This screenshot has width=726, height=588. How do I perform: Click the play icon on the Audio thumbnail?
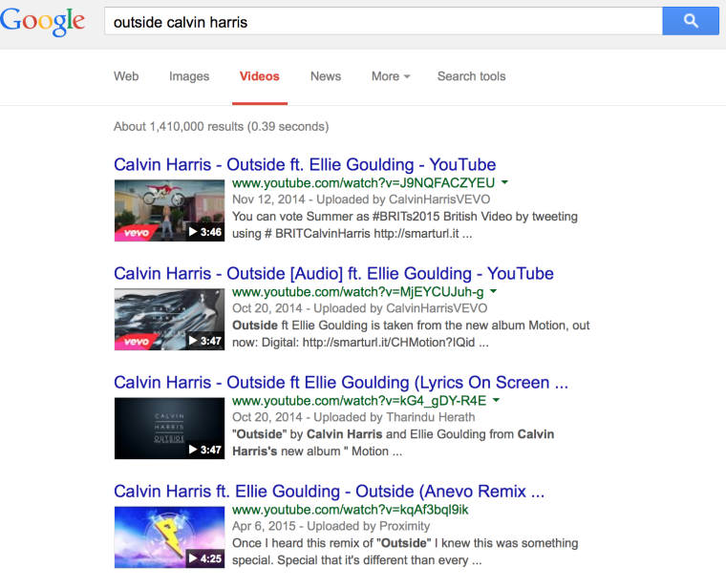tap(193, 341)
